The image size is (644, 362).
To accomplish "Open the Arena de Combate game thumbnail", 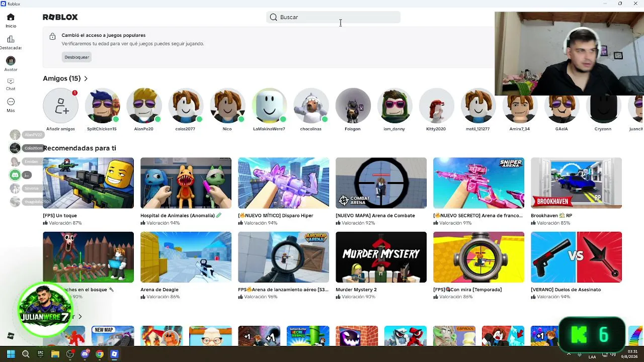I will click(x=381, y=183).
